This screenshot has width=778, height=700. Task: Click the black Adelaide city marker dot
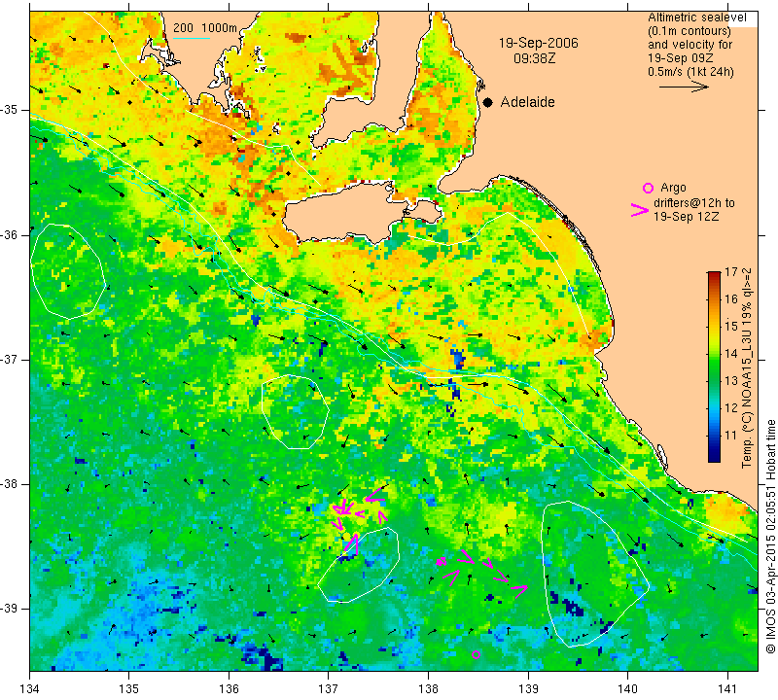click(488, 103)
